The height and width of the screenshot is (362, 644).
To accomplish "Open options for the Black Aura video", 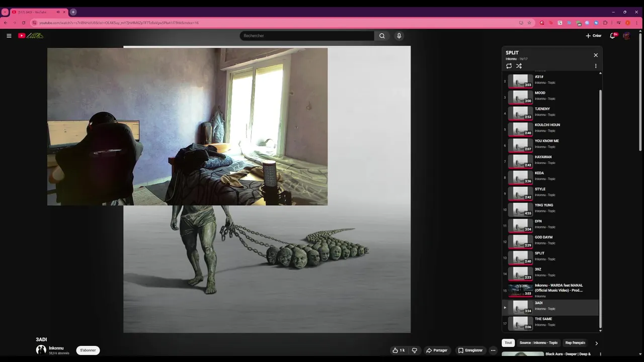I will click(x=600, y=354).
